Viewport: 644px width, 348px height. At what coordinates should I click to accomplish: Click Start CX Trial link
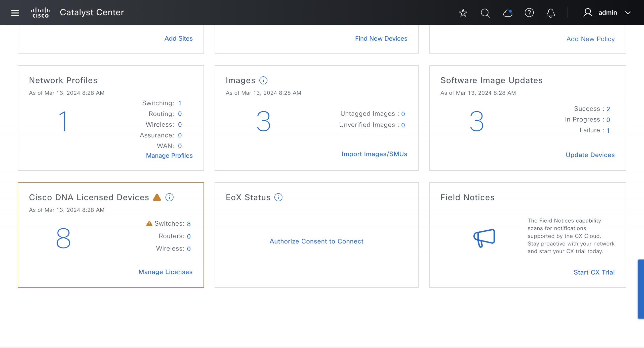(x=594, y=272)
